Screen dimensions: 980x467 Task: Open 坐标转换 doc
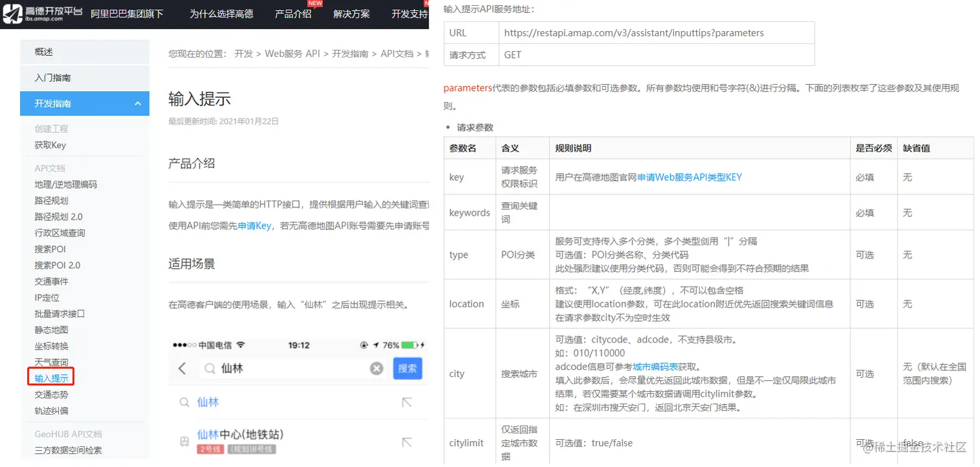point(51,346)
